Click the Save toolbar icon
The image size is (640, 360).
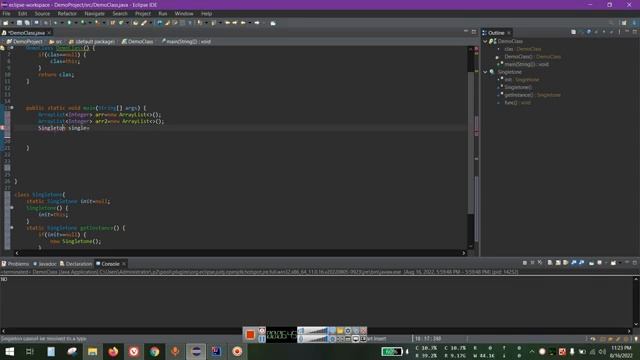(x=19, y=23)
